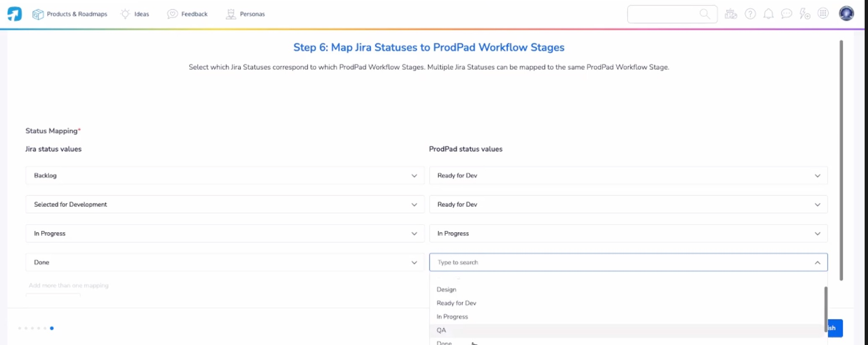Open the help question-mark icon
Viewport: 868px width, 345px height.
tap(750, 13)
